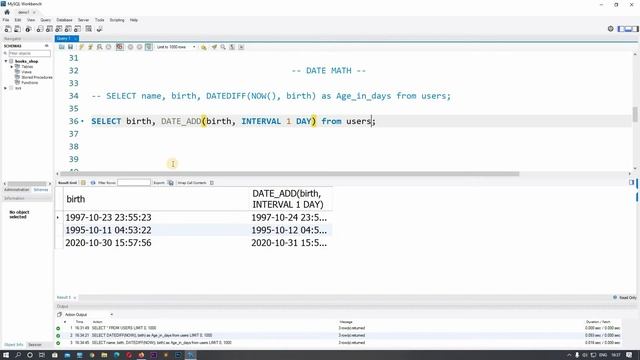The width and height of the screenshot is (640, 360).
Task: Execute statement under cursor
Action: [90, 47]
